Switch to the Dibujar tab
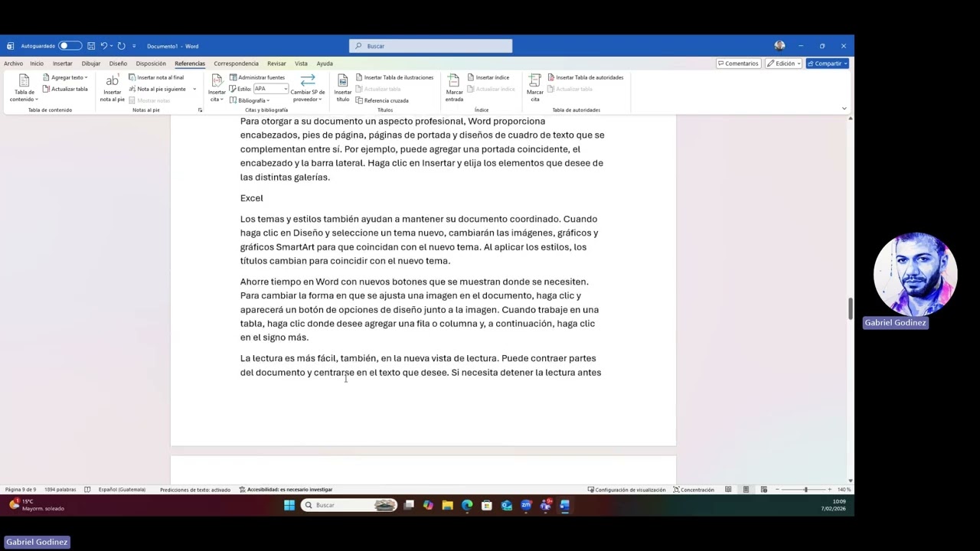Screen dimensions: 980x551 pyautogui.click(x=91, y=64)
